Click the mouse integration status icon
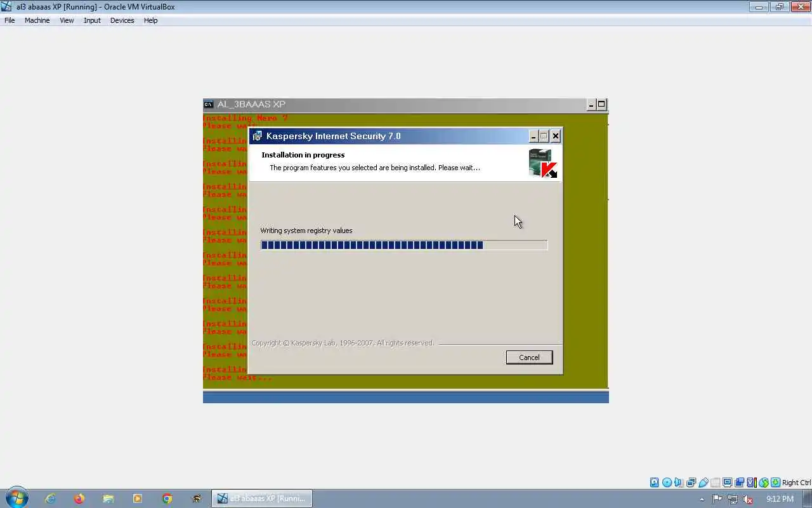 pos(763,483)
